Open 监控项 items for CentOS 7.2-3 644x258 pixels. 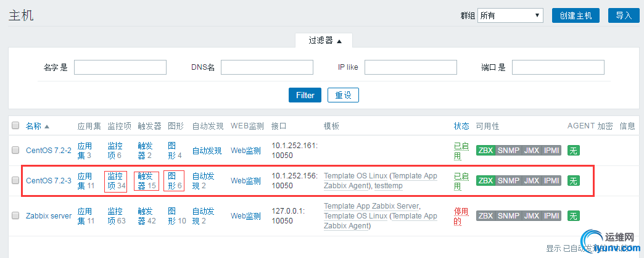pyautogui.click(x=115, y=180)
